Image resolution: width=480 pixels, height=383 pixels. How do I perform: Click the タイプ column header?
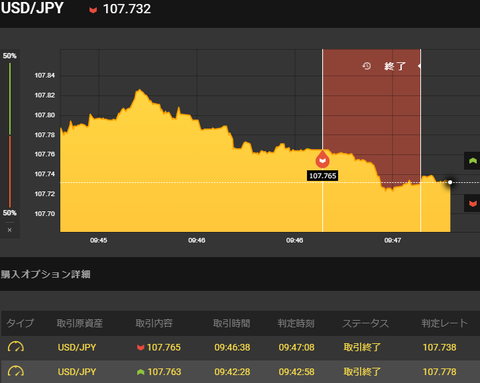(x=20, y=323)
